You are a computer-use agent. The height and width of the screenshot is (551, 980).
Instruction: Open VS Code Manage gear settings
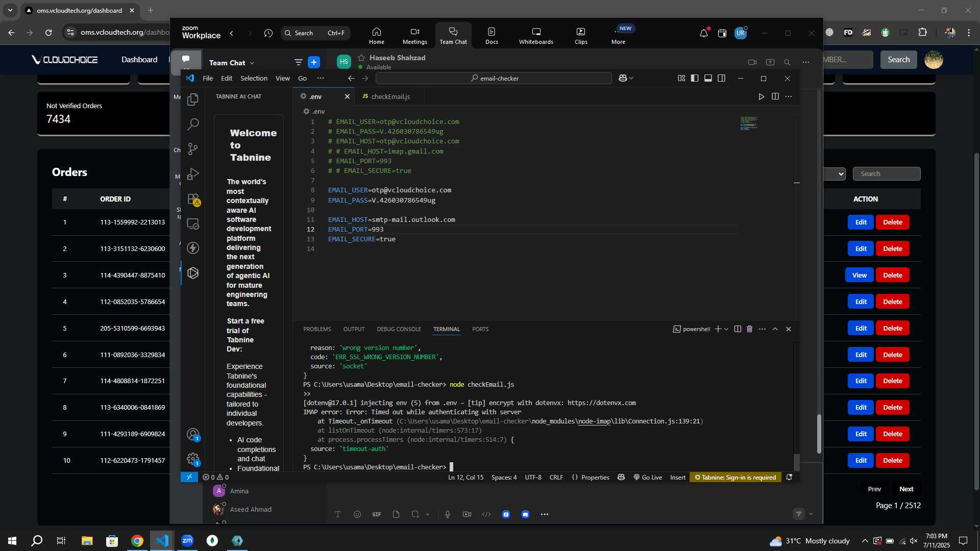click(193, 459)
